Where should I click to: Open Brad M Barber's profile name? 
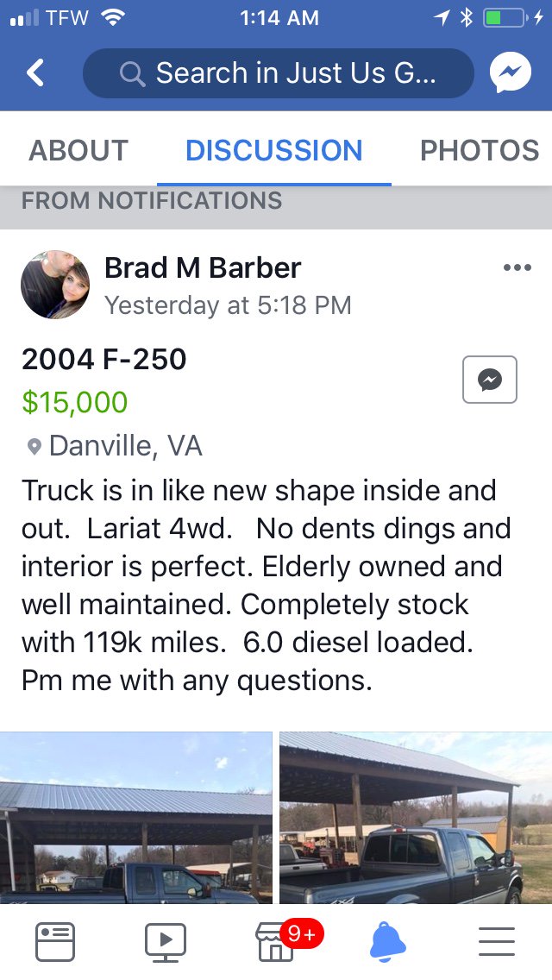203,267
